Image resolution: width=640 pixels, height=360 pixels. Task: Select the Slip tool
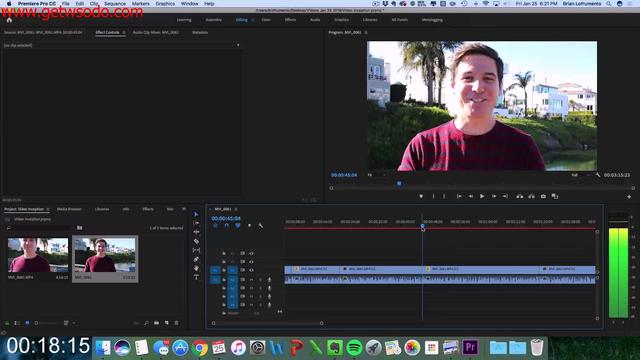point(196,250)
